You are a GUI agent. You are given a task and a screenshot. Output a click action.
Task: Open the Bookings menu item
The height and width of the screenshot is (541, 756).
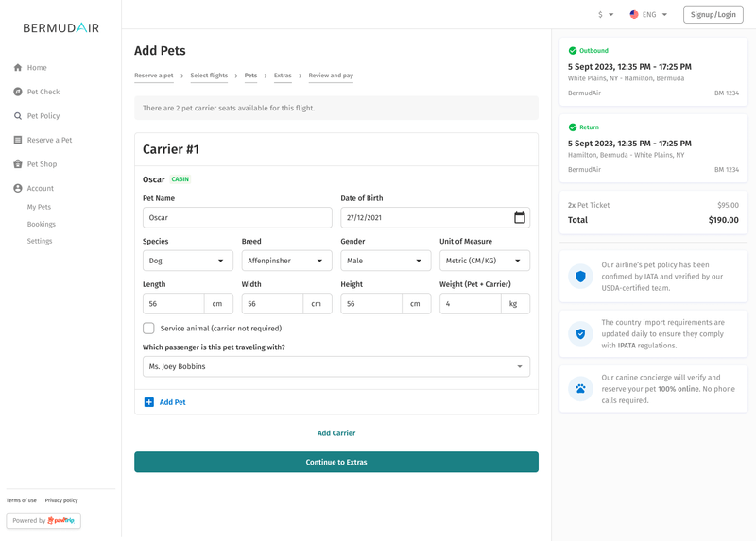pos(42,224)
